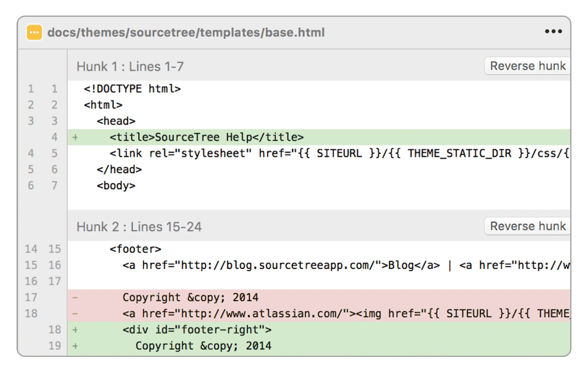This screenshot has height=372, width=588.
Task: Select the footer opening tag line
Action: pyautogui.click(x=135, y=249)
